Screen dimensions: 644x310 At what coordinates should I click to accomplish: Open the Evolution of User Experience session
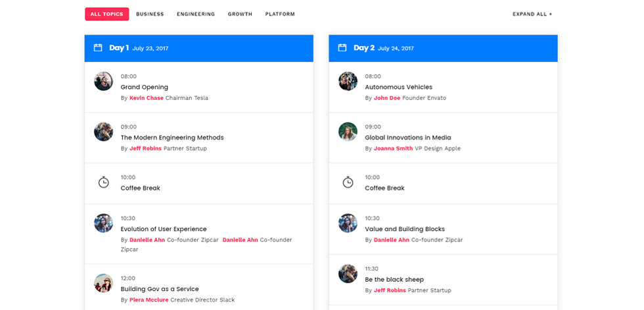164,229
